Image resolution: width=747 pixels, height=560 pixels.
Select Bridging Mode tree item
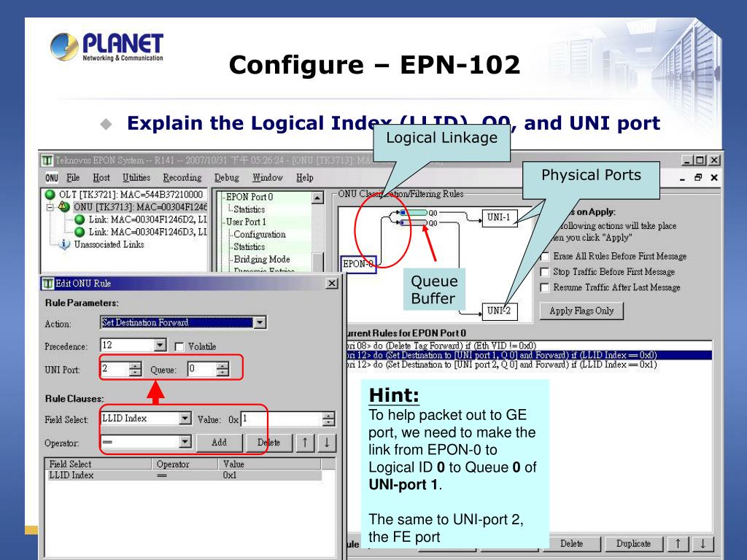click(262, 260)
